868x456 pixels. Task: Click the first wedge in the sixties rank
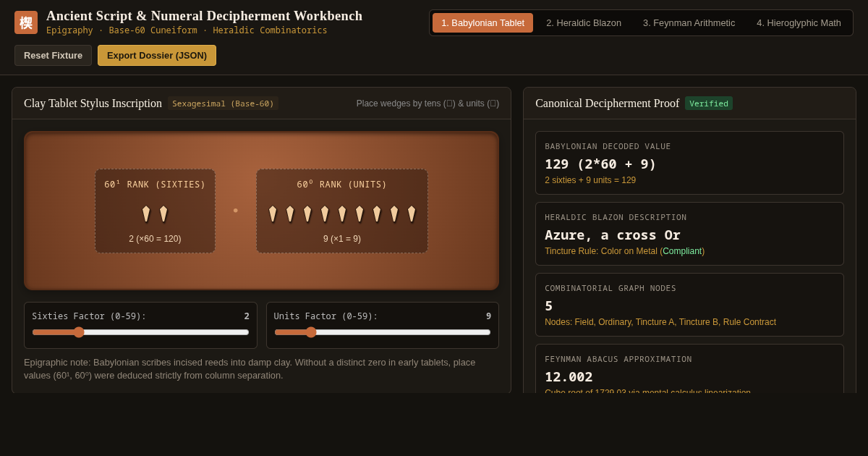coord(146,214)
